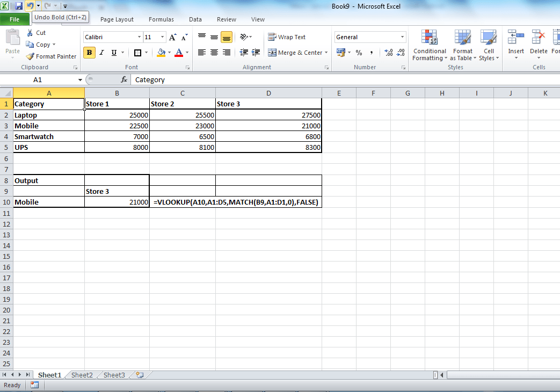Click the Top Align icon
Viewport: 560px width, 392px height.
202,37
